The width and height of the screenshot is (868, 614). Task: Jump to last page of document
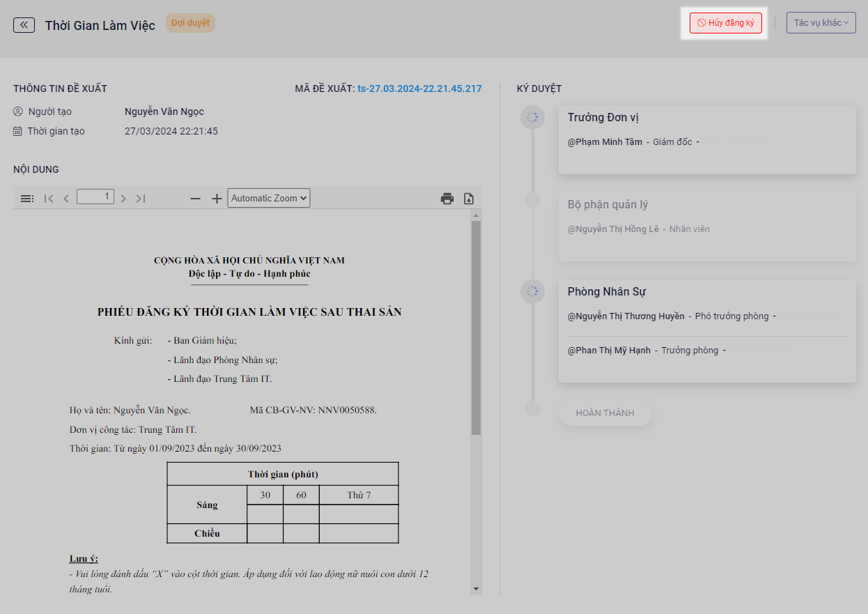click(141, 199)
